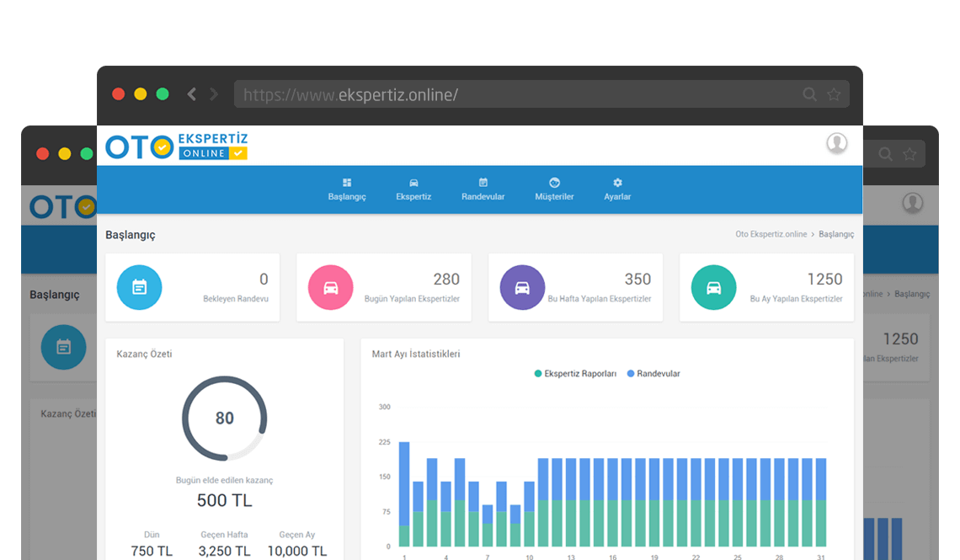Click the Kazanç Özeti heading in front window
This screenshot has height=560, width=960.
coord(145,354)
